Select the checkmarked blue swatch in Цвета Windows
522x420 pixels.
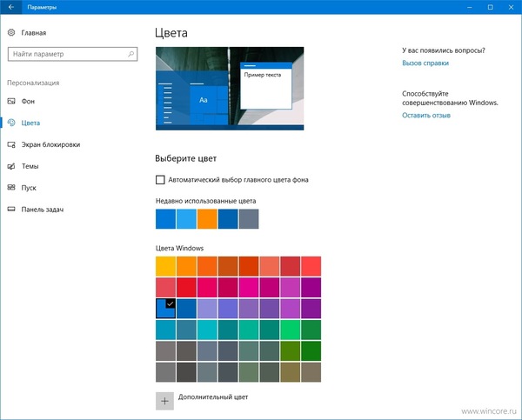tap(165, 308)
